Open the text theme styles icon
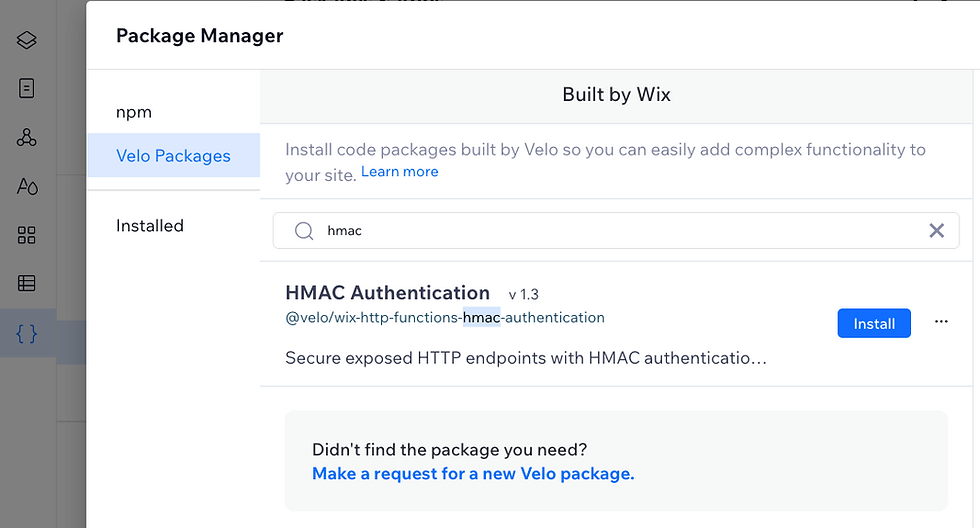The image size is (980, 528). 27,186
